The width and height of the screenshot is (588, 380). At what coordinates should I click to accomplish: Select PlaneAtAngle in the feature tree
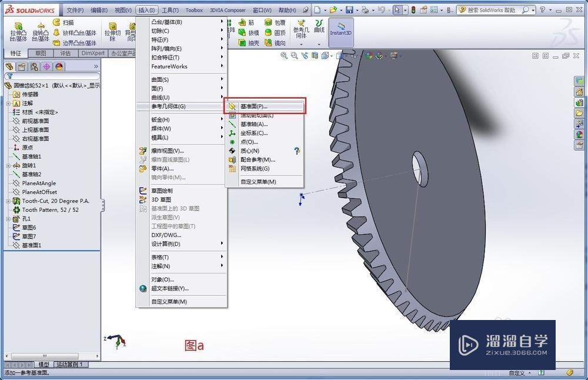pyautogui.click(x=39, y=183)
